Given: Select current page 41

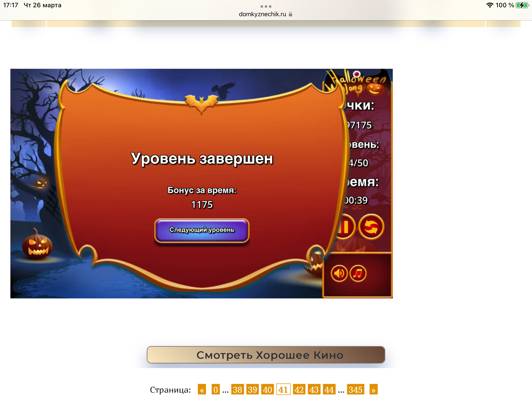Looking at the screenshot, I should click(x=283, y=390).
